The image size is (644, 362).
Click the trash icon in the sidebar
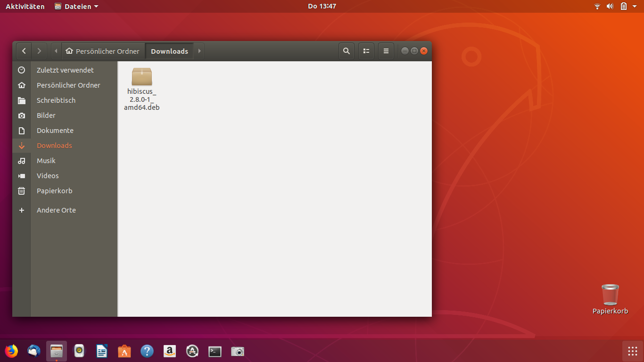[21, 191]
